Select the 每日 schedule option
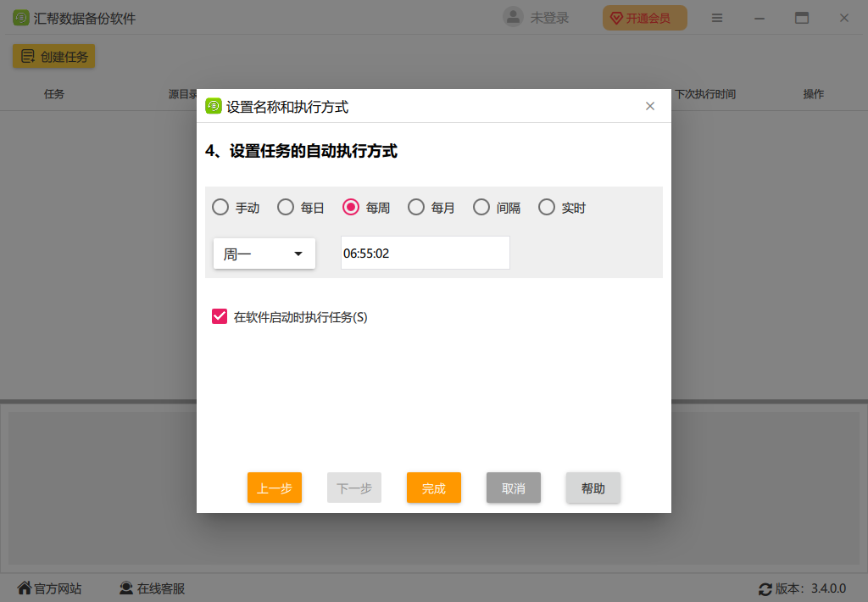 pos(286,207)
